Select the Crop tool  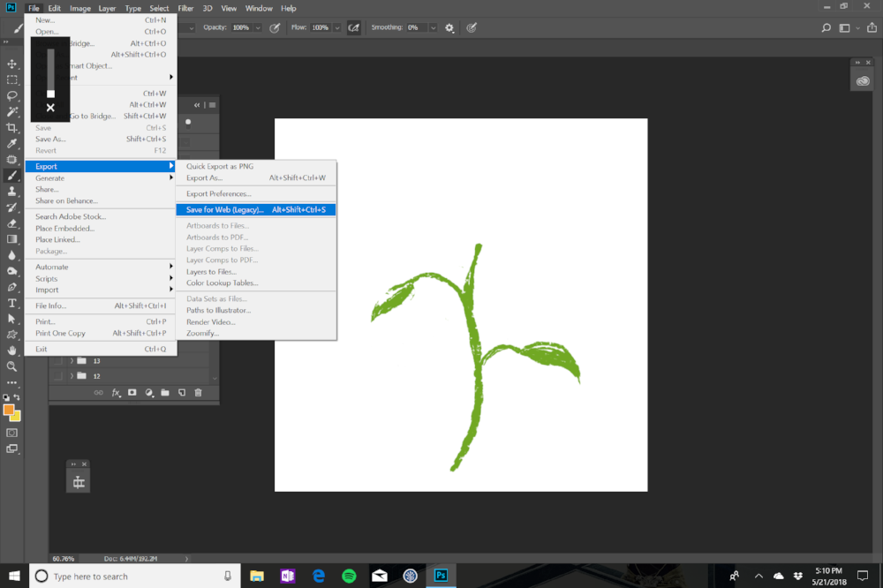(x=11, y=128)
